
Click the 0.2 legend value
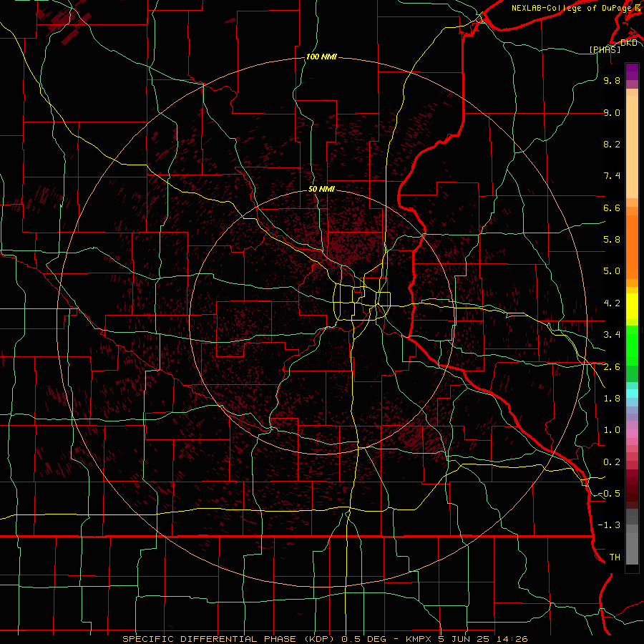click(612, 462)
